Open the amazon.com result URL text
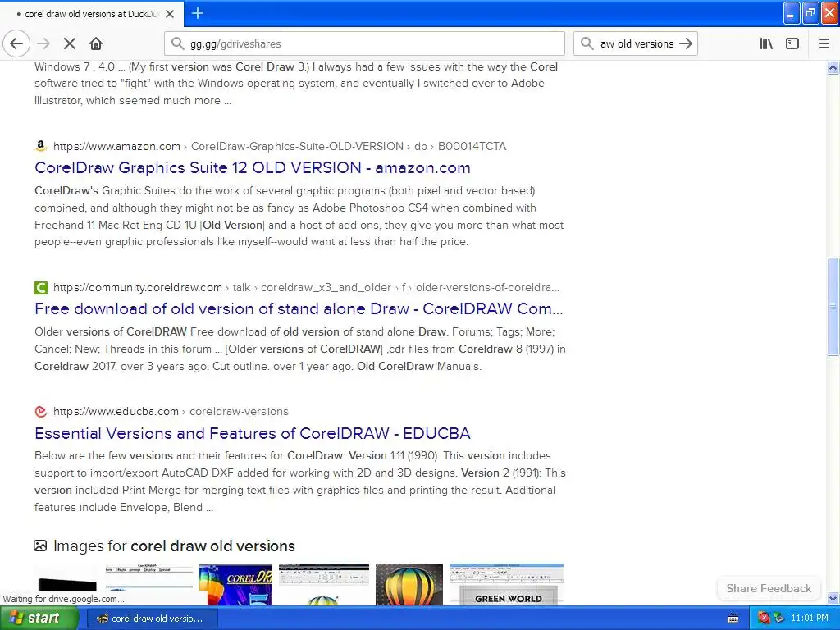 click(280, 146)
